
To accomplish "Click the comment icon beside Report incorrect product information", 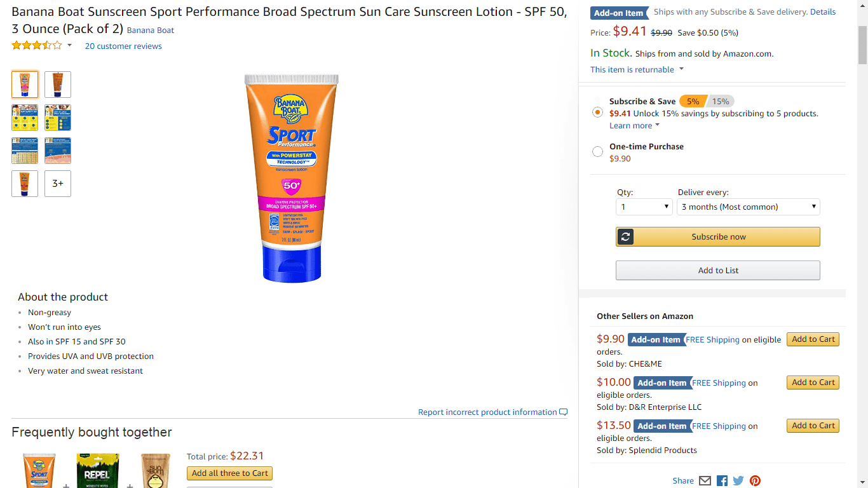I will tap(563, 412).
